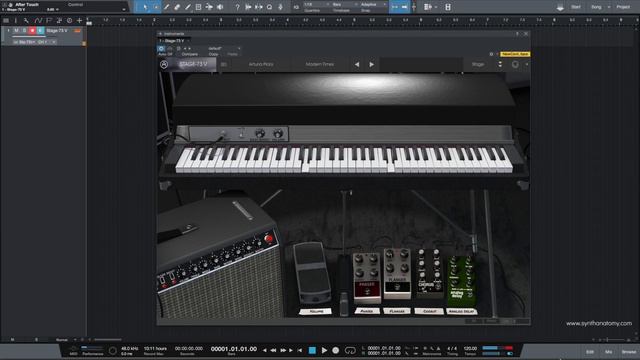Screen dimensions: 640x360
Task: Go to next preset with right arrow
Action: [x=371, y=64]
